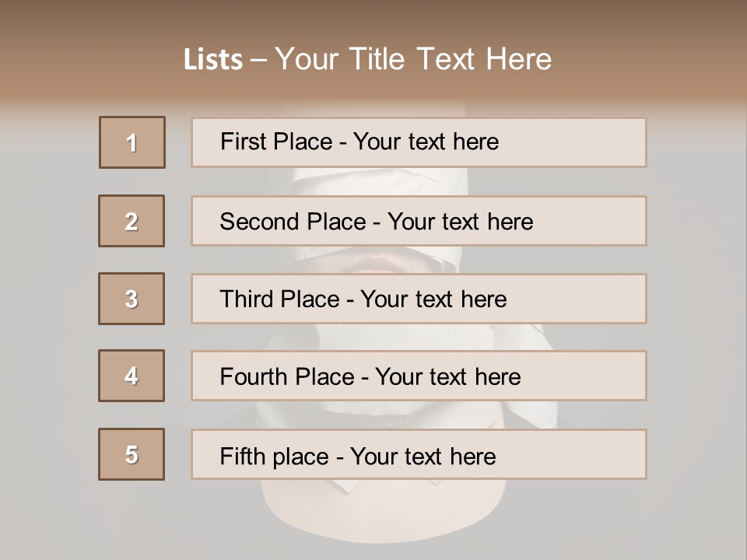Click the words 'First Place'
Screen dimensions: 747x560
[276, 142]
